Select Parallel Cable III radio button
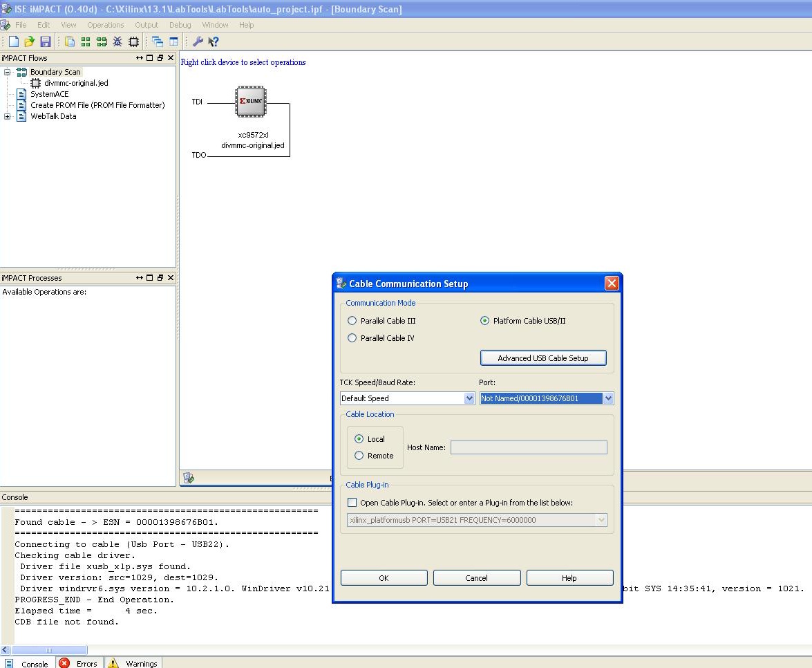812x668 pixels. [352, 321]
